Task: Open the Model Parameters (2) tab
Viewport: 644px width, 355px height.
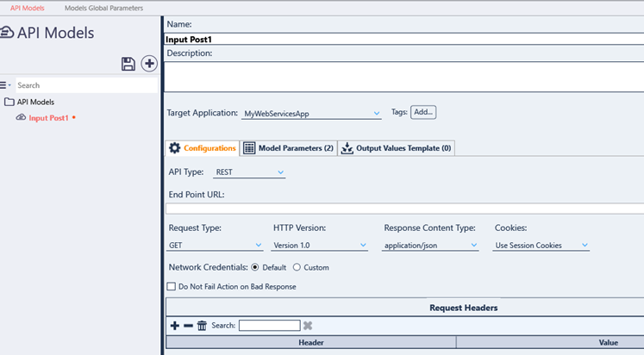Action: pyautogui.click(x=288, y=148)
